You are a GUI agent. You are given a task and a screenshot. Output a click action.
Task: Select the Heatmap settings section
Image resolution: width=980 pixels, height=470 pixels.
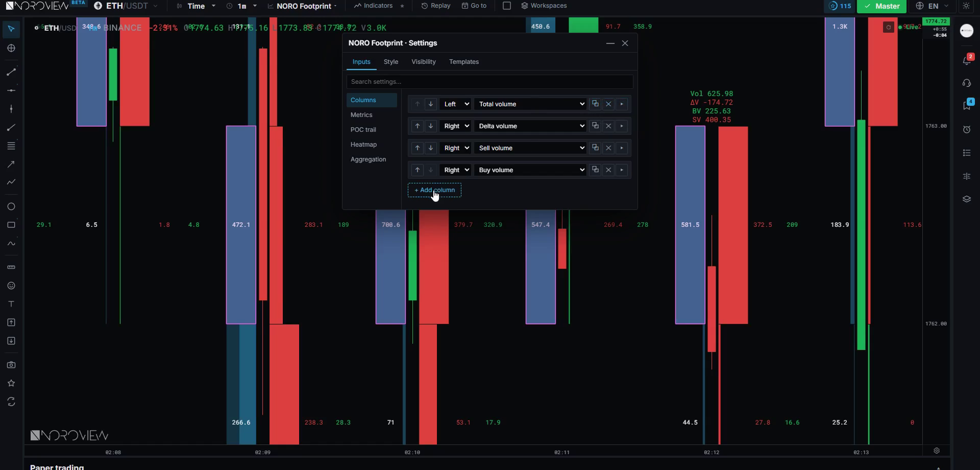(x=372, y=145)
